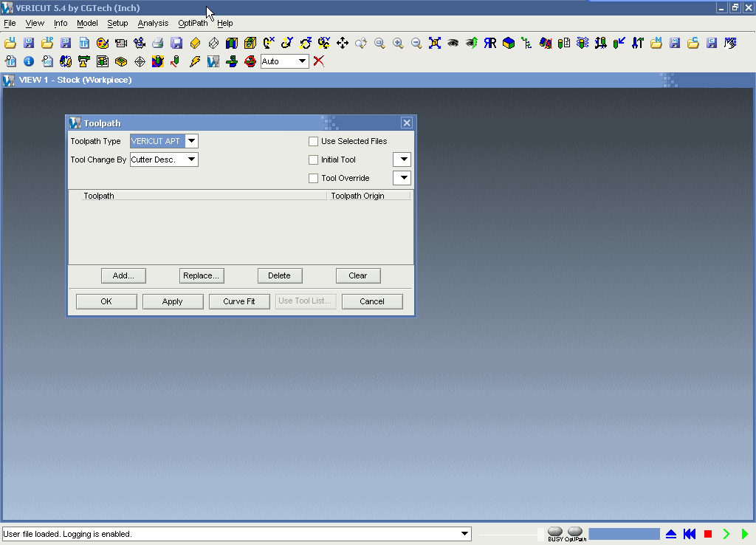Click the Apply button
The height and width of the screenshot is (545, 756).
[173, 301]
